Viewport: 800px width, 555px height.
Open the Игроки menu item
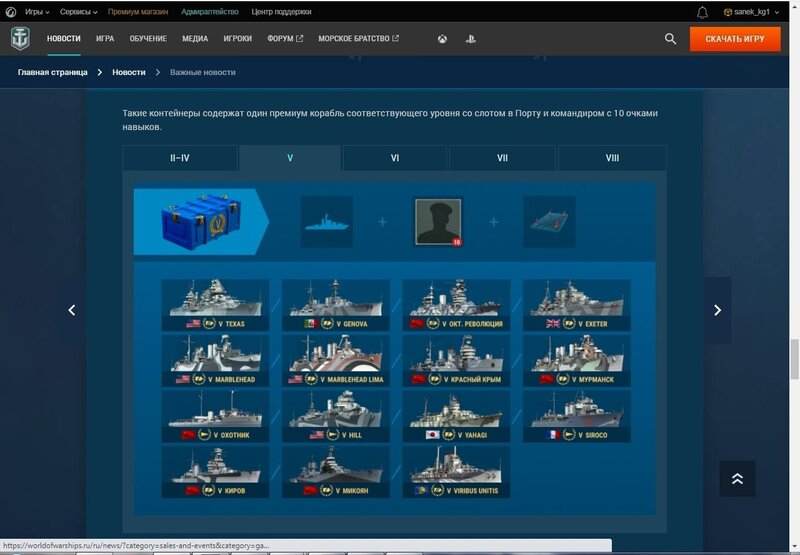tap(237, 39)
